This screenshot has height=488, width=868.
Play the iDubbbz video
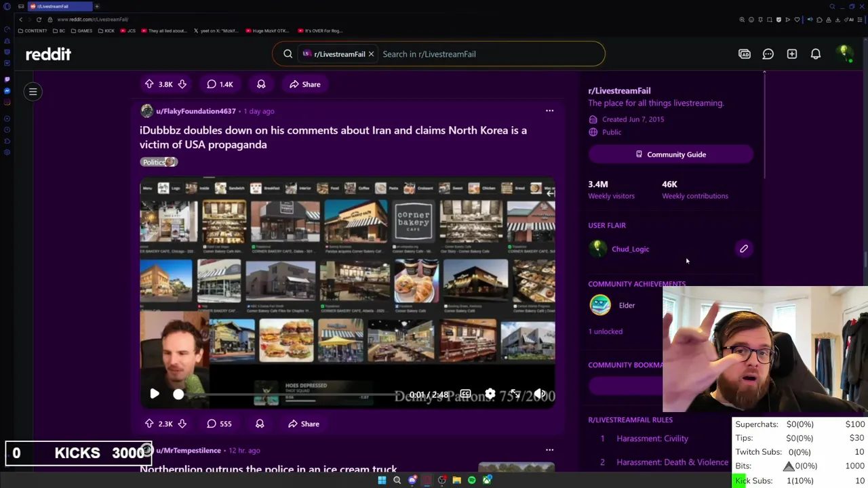[x=154, y=394]
